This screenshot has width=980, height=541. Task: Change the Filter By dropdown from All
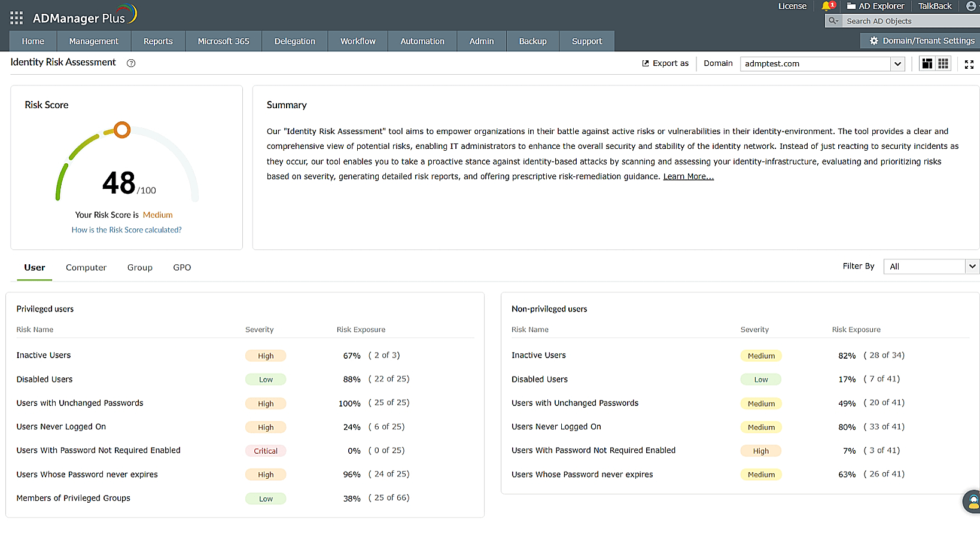pyautogui.click(x=931, y=266)
